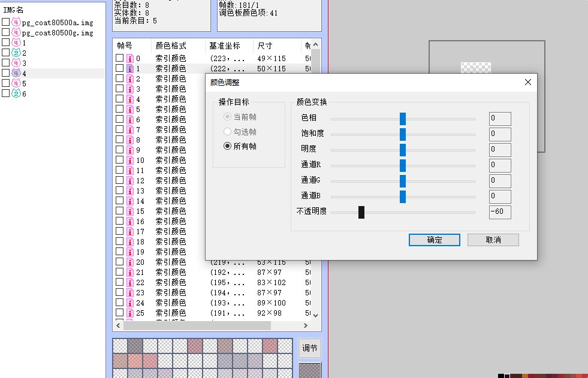Click the 通道B slider handle
The image size is (588, 378).
click(403, 196)
